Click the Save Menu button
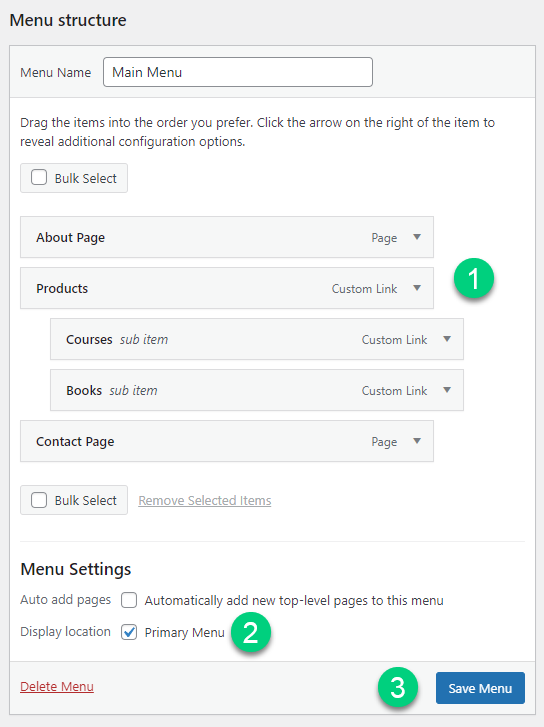This screenshot has height=727, width=544. pos(480,688)
